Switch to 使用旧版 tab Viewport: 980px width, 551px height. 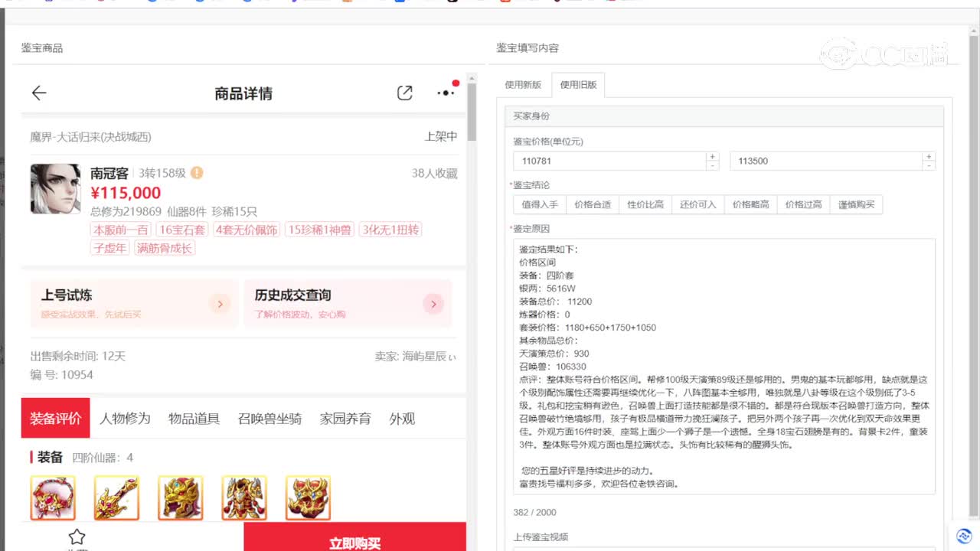click(x=578, y=85)
